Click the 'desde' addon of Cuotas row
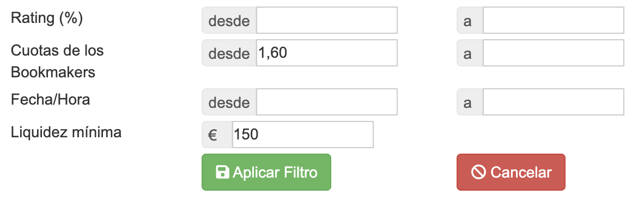The width and height of the screenshot is (644, 207). tap(229, 53)
